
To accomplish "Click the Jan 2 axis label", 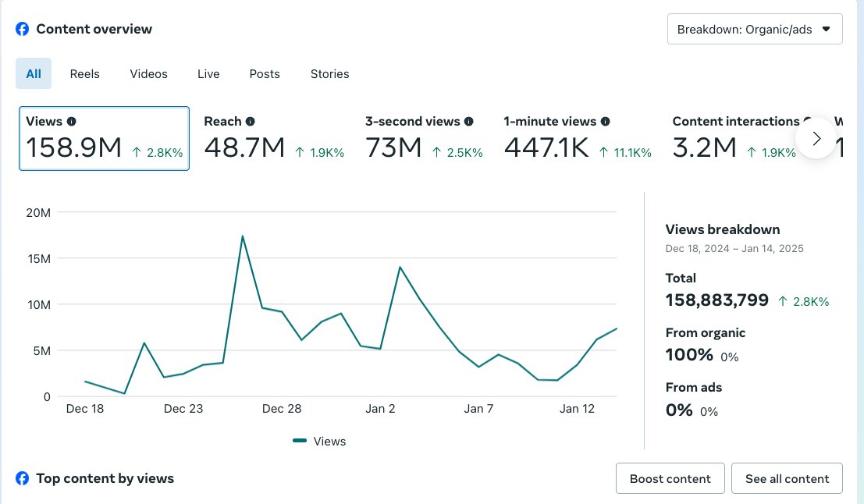I will tap(380, 409).
